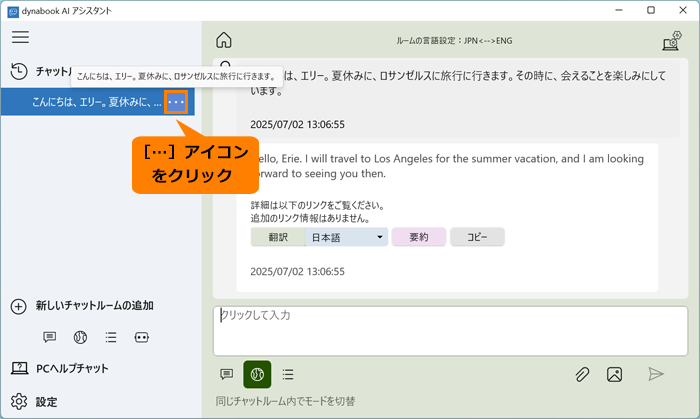Click the PC help laptop icon
700x419 pixels.
[19, 368]
